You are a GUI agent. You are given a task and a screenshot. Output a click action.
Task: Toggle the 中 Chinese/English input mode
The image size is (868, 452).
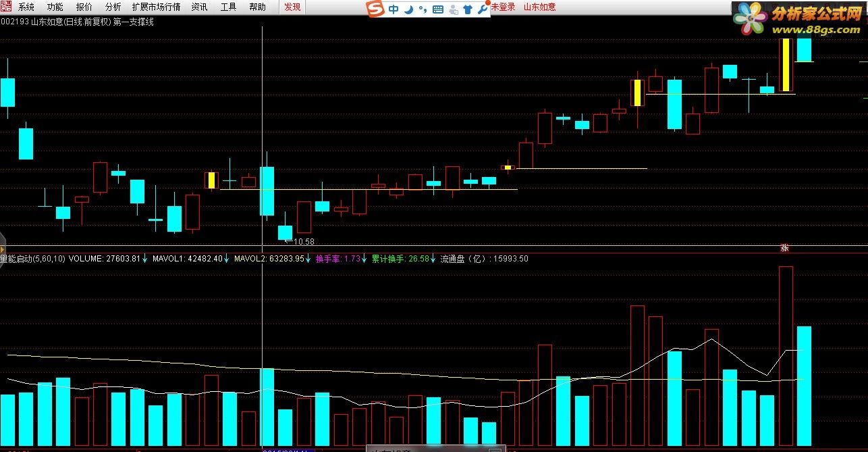point(394,9)
